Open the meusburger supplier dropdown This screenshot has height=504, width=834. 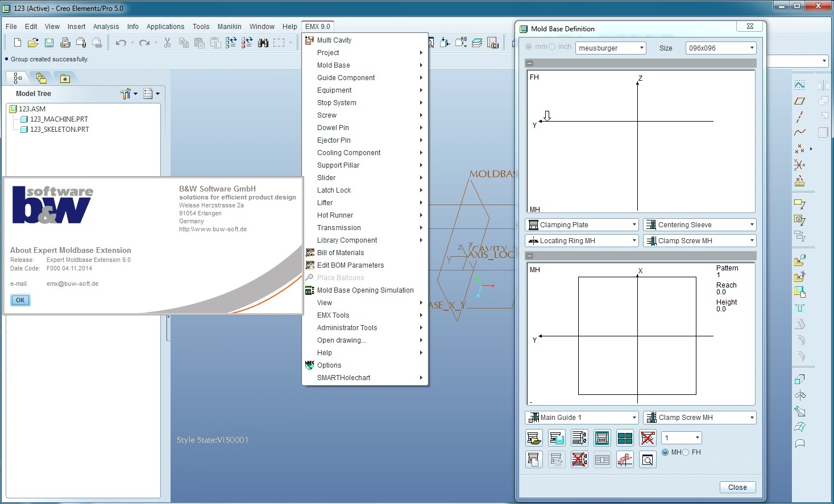point(611,48)
